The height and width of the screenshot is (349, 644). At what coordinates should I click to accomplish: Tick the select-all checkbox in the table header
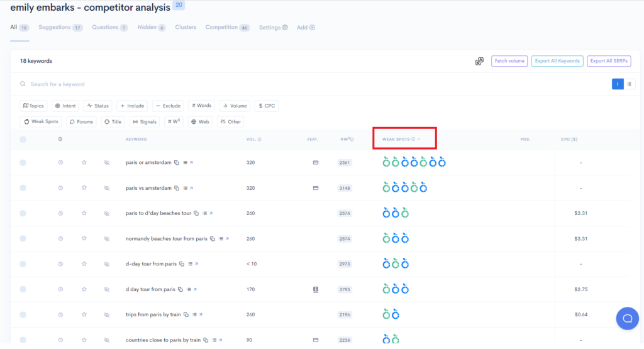(x=23, y=139)
